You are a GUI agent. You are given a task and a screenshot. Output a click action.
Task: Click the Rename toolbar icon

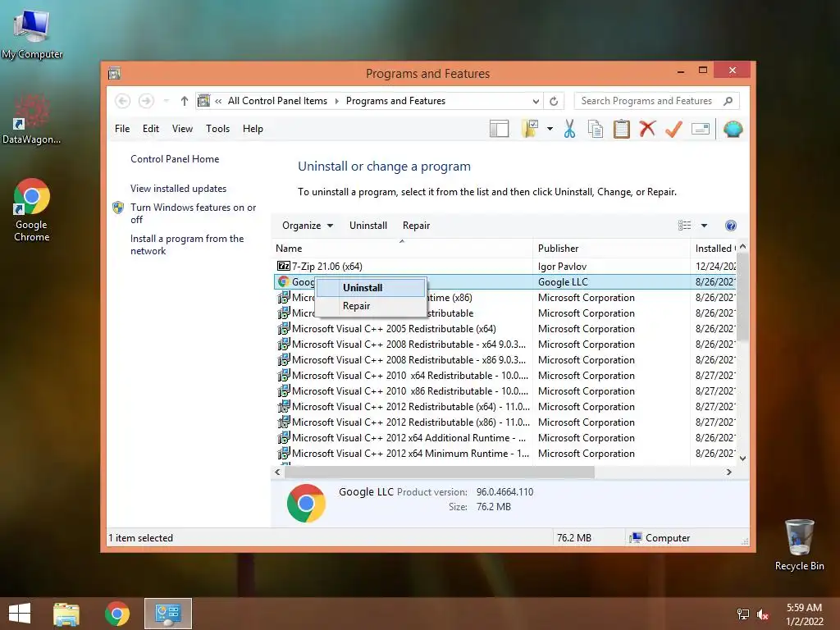(x=701, y=129)
